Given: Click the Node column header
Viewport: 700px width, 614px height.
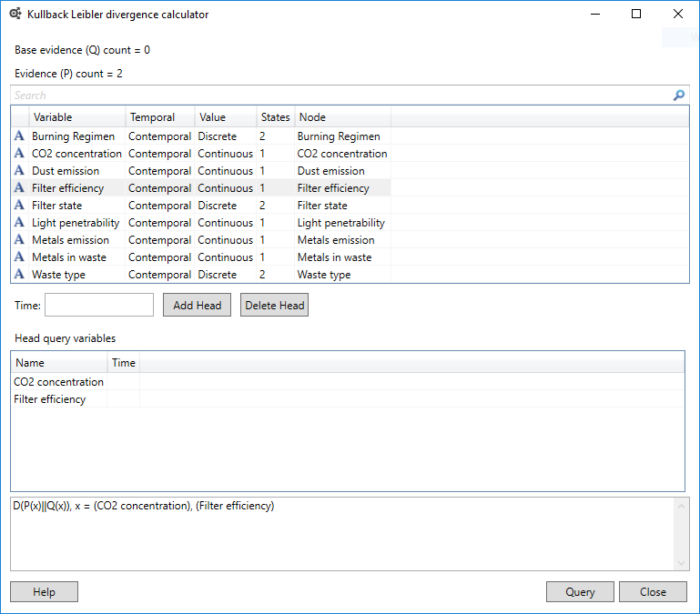Looking at the screenshot, I should pyautogui.click(x=342, y=117).
